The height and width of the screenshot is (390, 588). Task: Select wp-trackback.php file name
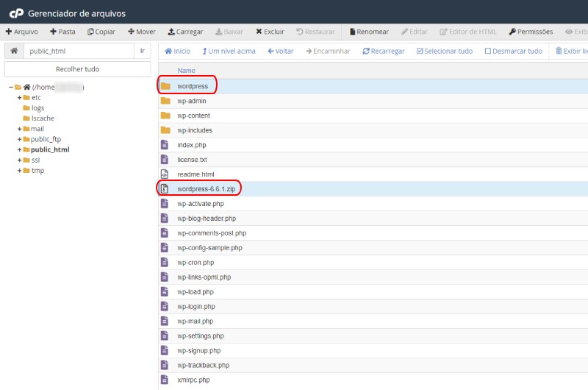(x=204, y=365)
